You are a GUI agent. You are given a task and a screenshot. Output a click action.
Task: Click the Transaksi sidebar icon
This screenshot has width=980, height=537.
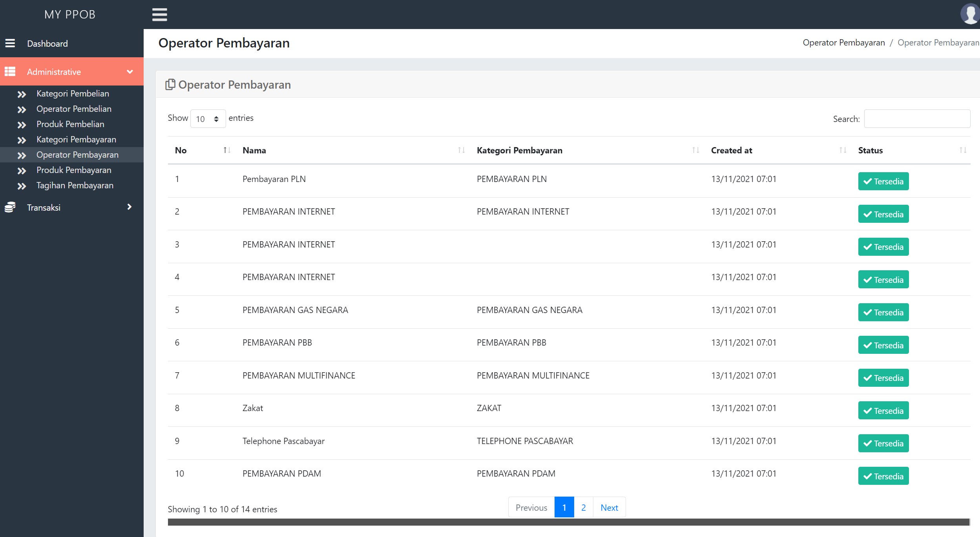point(10,208)
